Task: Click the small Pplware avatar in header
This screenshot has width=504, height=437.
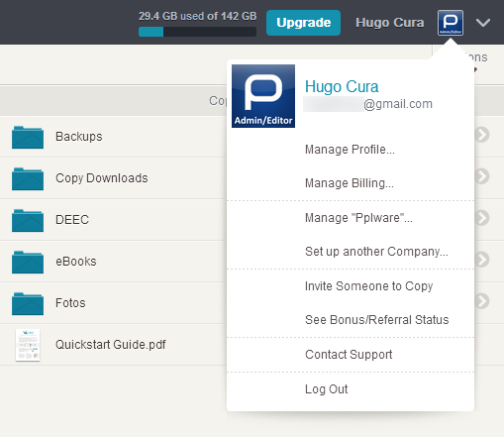Action: [x=451, y=23]
